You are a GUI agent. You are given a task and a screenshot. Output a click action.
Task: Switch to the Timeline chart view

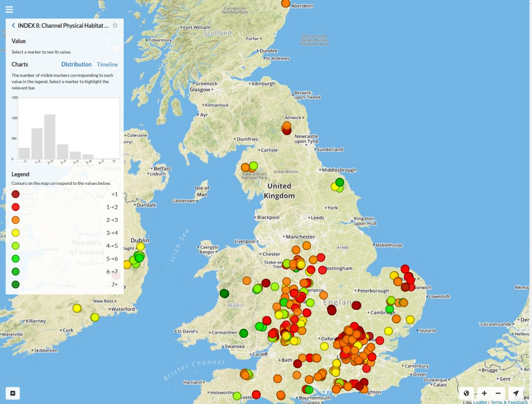[107, 64]
